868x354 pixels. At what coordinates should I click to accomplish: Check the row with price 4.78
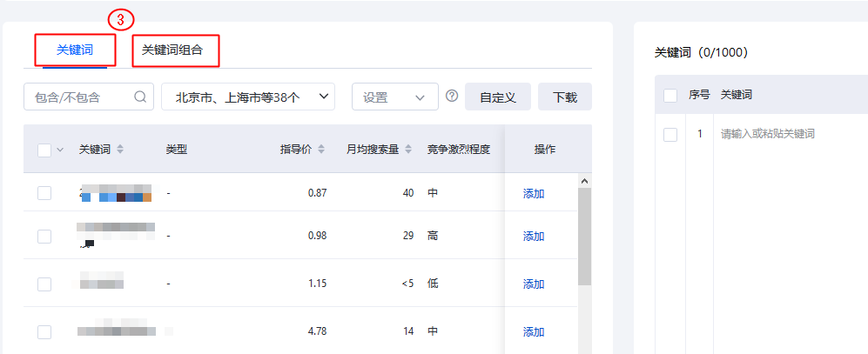pos(44,332)
